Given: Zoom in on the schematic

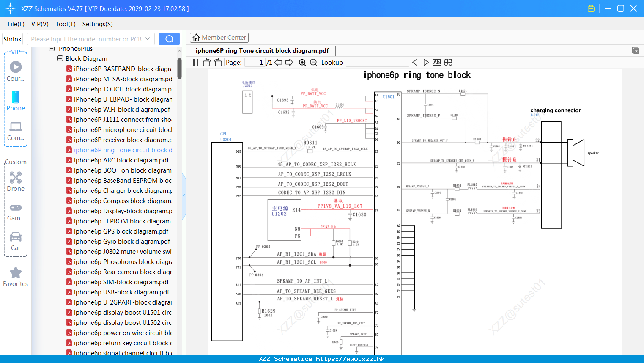Looking at the screenshot, I should [302, 62].
